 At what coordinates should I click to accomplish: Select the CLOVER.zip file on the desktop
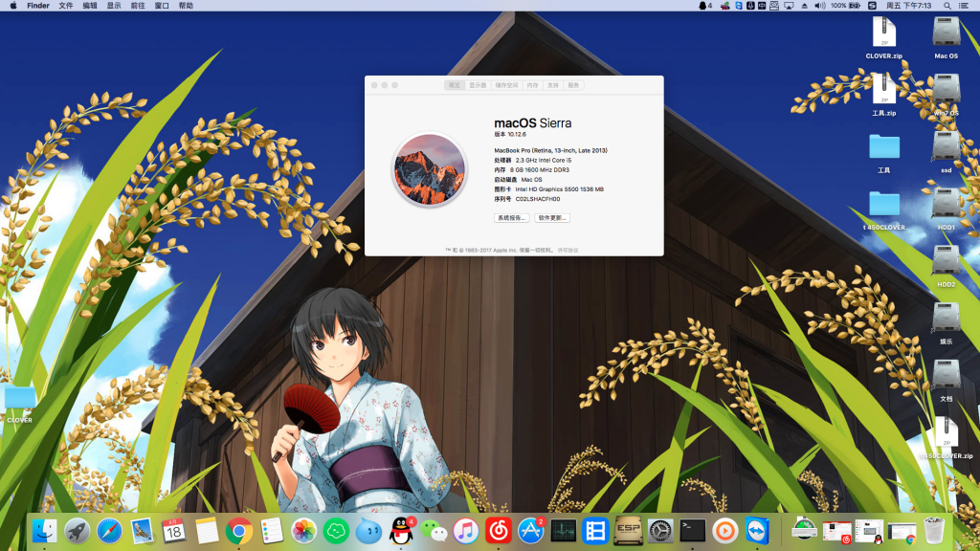click(883, 37)
